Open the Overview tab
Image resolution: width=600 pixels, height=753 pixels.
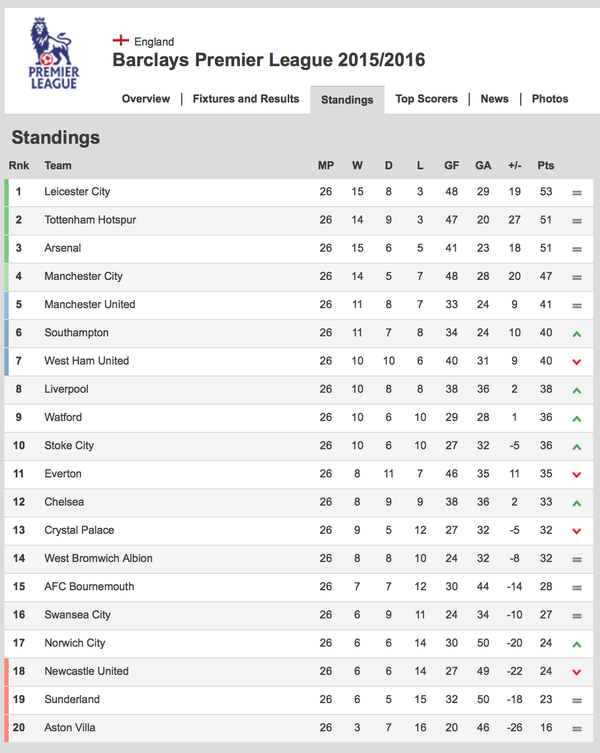(146, 98)
